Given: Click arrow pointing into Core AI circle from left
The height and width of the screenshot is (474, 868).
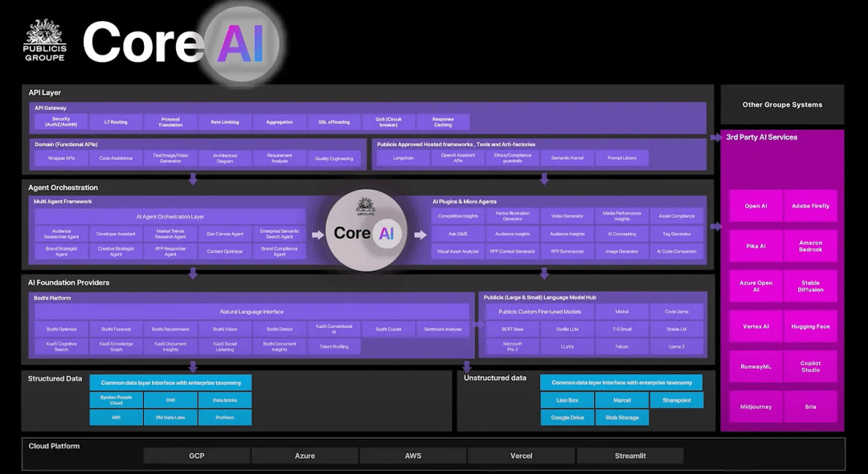Looking at the screenshot, I should pos(317,235).
